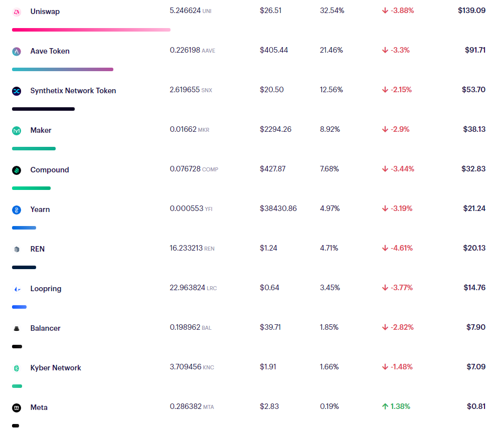Open the Synthetix Network Token link

click(73, 91)
